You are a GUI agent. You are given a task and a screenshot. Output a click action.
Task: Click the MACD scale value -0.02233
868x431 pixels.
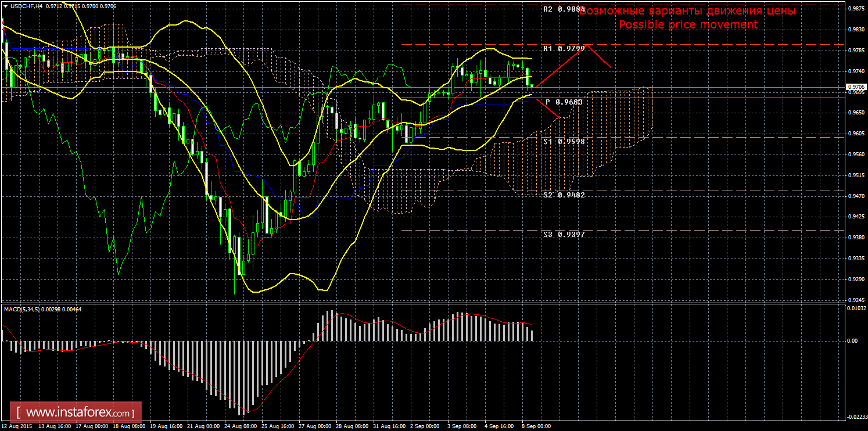coord(855,416)
